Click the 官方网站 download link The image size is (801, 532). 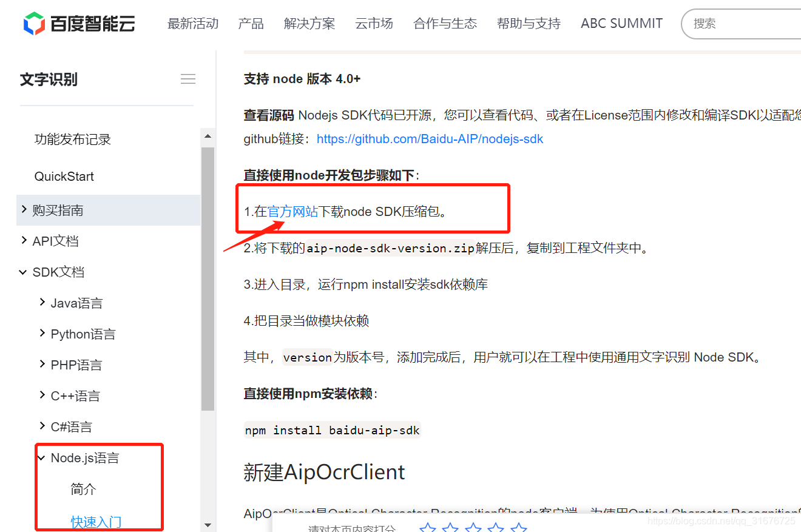[x=293, y=212]
